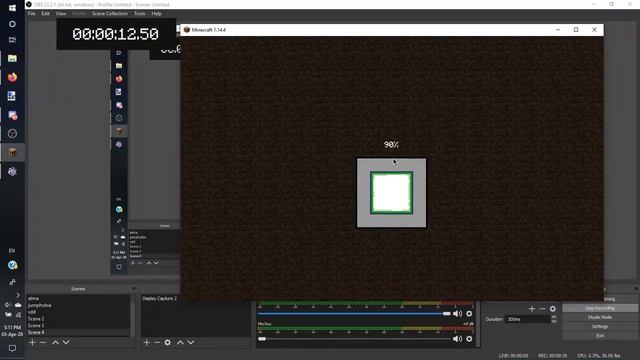
Task: Switch to Minecraft block icon on taskbar
Action: coord(12,153)
